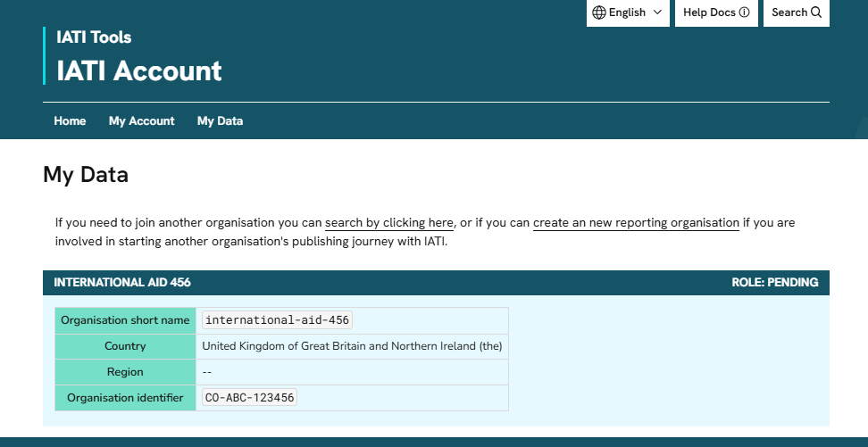Open 'create an new reporting organisation' link
Viewport: 868px width, 447px height.
(636, 223)
